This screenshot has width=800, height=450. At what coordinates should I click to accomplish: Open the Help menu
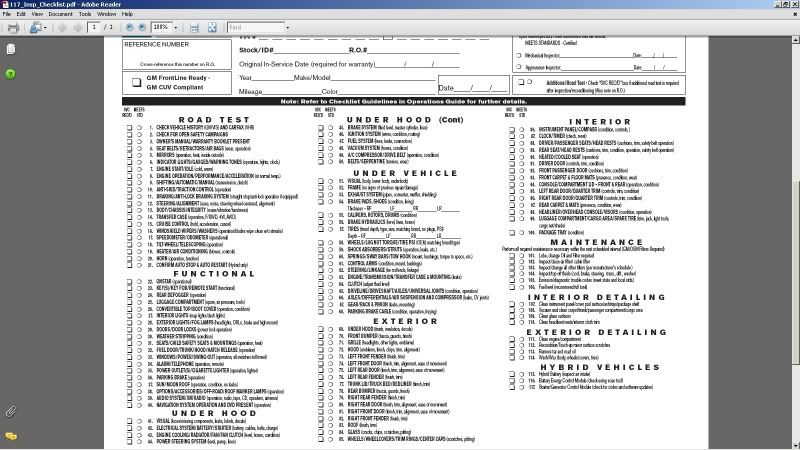[128, 14]
